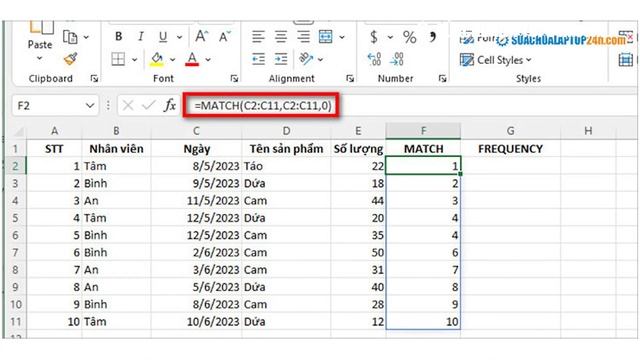Open Number format dialog launcher

(442, 78)
